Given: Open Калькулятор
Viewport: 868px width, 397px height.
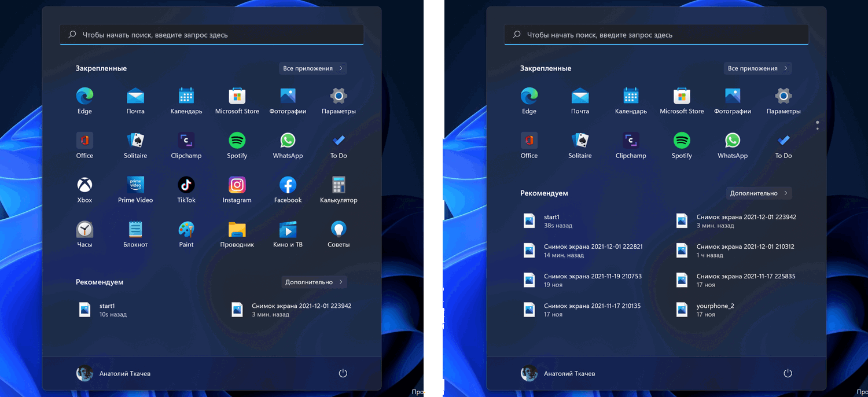Looking at the screenshot, I should (339, 190).
